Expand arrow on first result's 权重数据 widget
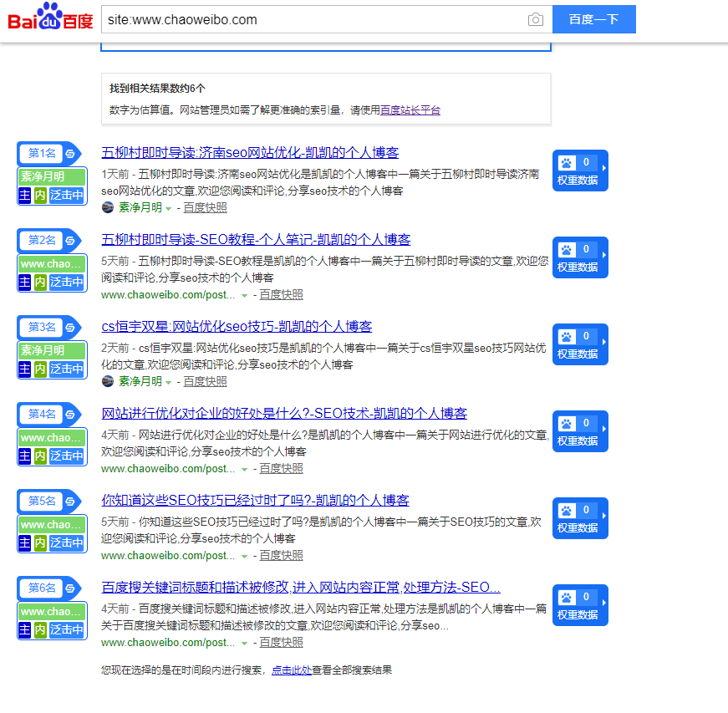This screenshot has width=728, height=713. tap(604, 168)
